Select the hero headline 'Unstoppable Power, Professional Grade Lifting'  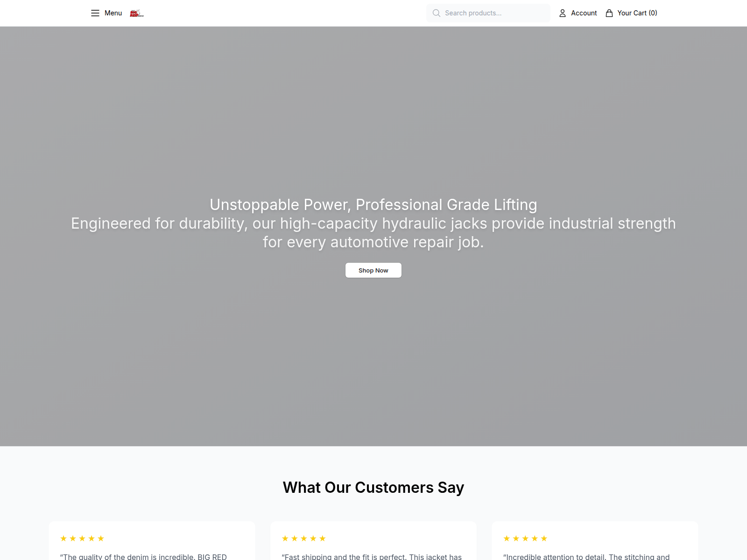pos(373,204)
